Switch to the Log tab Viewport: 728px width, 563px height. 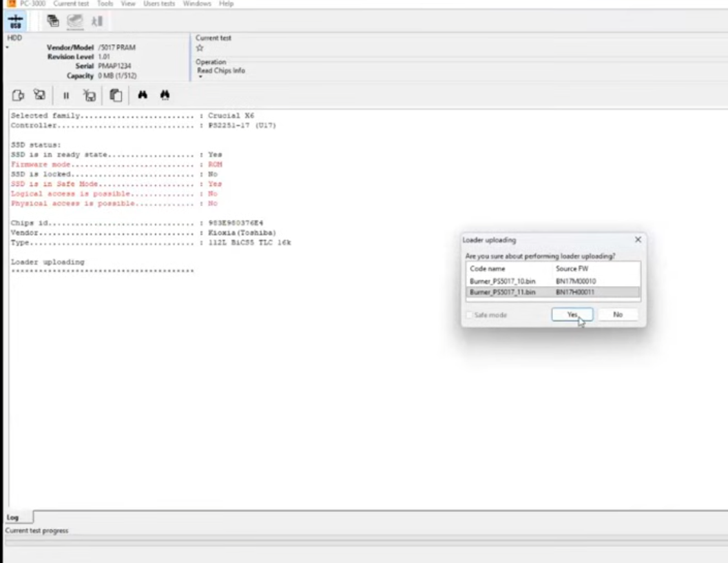pyautogui.click(x=13, y=517)
